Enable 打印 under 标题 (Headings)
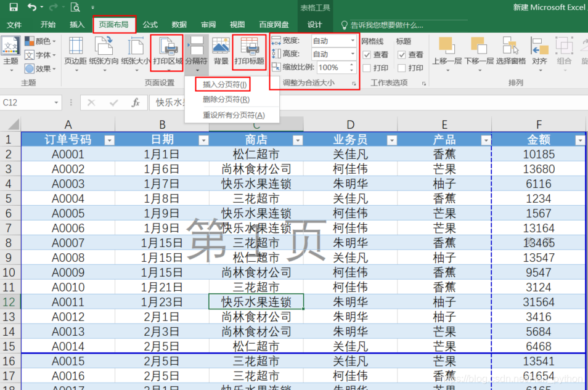 coord(401,67)
